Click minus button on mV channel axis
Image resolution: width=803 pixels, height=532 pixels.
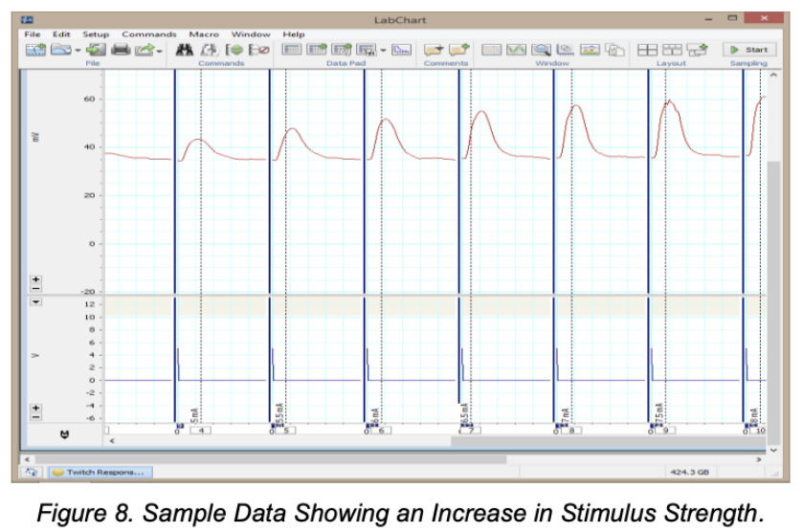35,288
